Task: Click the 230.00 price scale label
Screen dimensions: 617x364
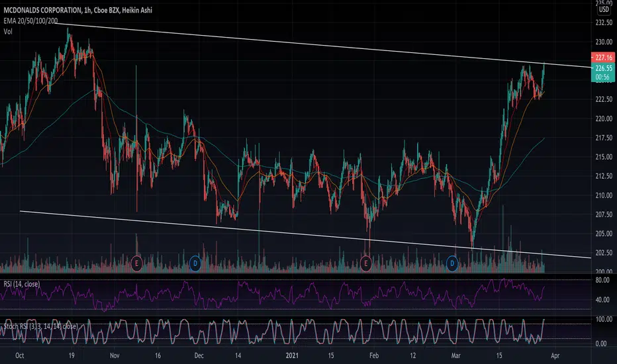Action: 604,42
